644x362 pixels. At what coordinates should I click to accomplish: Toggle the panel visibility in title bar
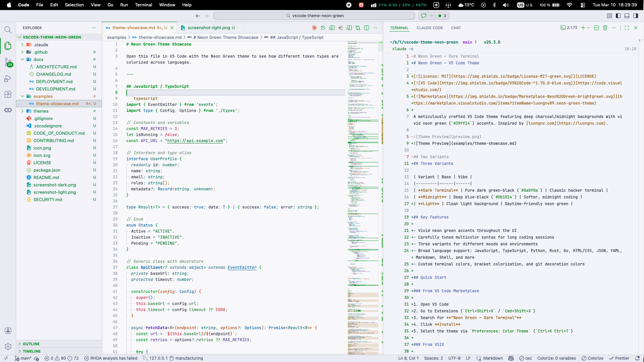(627, 16)
